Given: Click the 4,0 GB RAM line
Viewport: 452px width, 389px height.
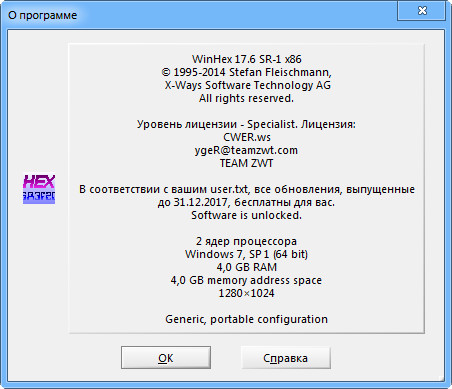Looking at the screenshot, I should click(x=247, y=267).
